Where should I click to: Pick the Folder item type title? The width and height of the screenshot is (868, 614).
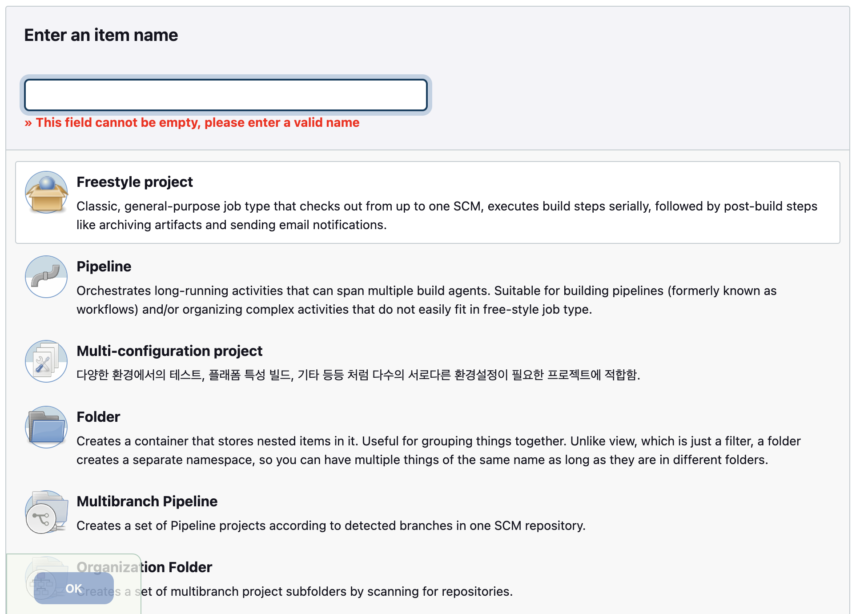pos(98,417)
